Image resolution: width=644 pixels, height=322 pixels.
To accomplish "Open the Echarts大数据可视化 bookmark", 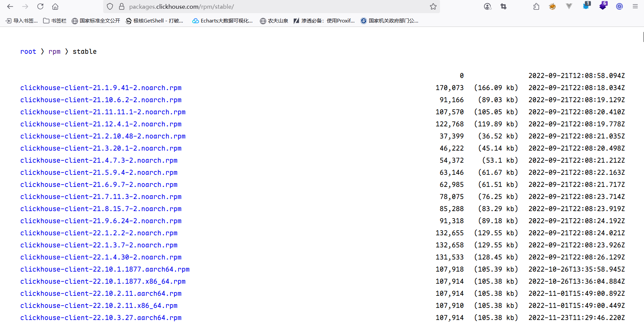I will tap(223, 21).
